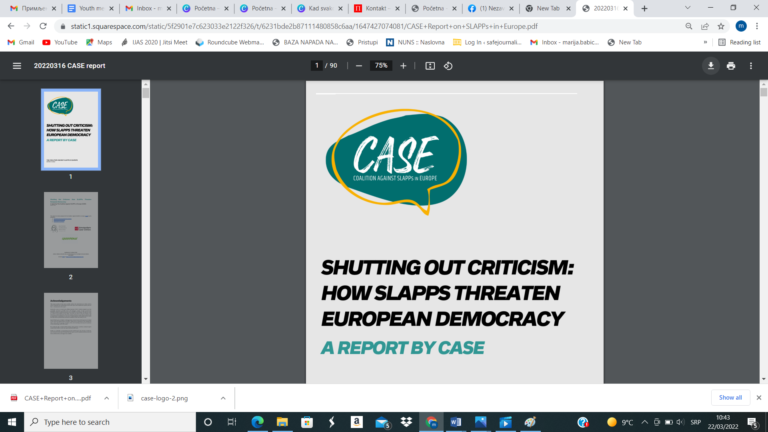Screen dimensions: 768x432
Task: Click the 75% zoom level field
Action: (381, 66)
